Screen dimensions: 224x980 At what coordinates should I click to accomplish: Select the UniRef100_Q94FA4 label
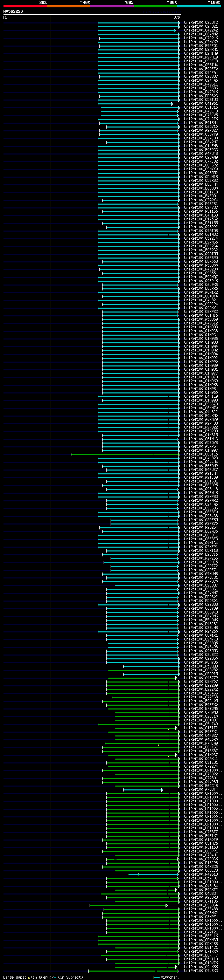click(201, 73)
